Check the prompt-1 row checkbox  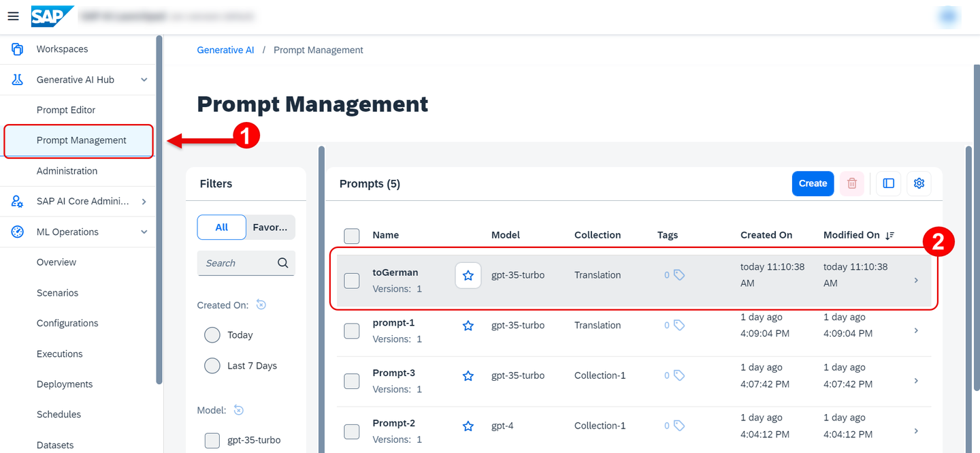coord(352,331)
